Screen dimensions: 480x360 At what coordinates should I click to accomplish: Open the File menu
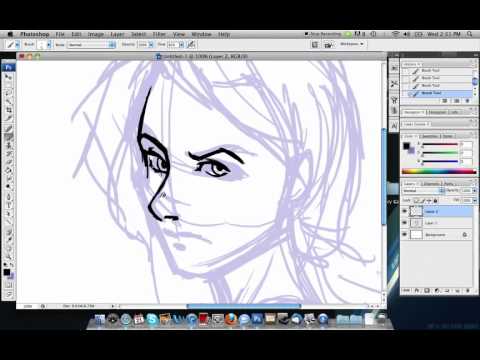(60, 34)
